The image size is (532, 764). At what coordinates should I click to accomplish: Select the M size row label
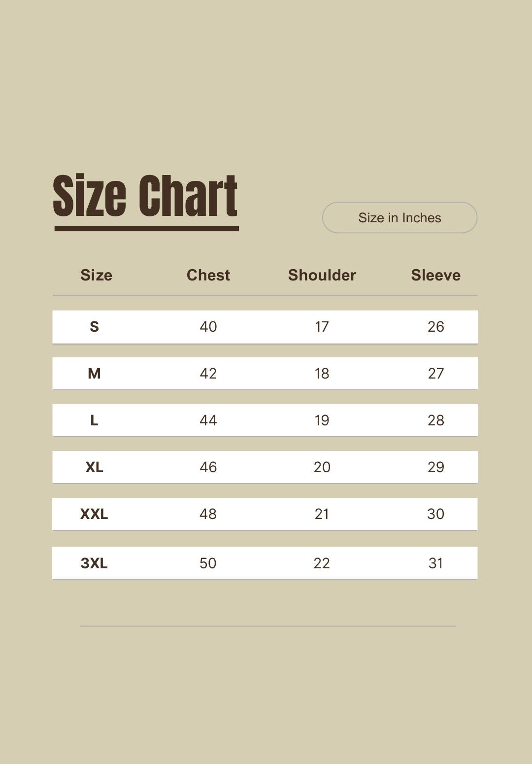[94, 373]
